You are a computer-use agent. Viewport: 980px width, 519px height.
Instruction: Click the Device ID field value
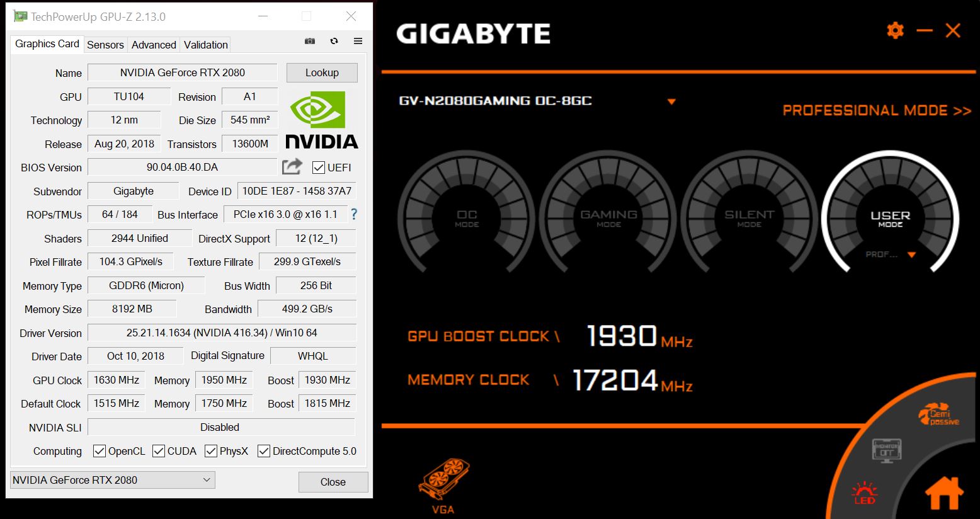pos(297,191)
